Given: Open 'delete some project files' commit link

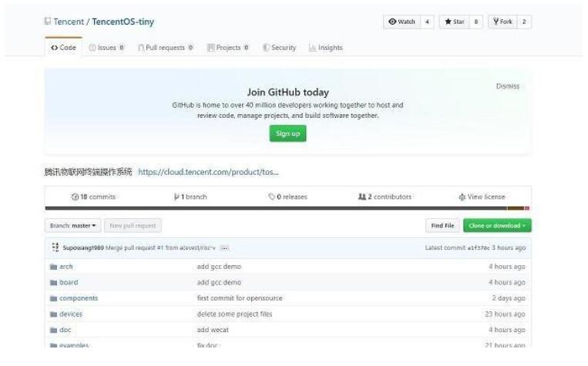Looking at the screenshot, I should tap(234, 314).
